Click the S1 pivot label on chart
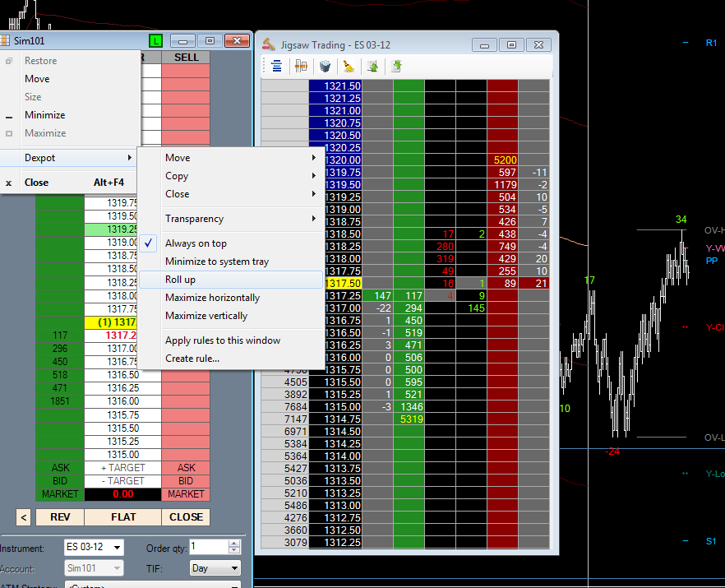 (x=711, y=541)
